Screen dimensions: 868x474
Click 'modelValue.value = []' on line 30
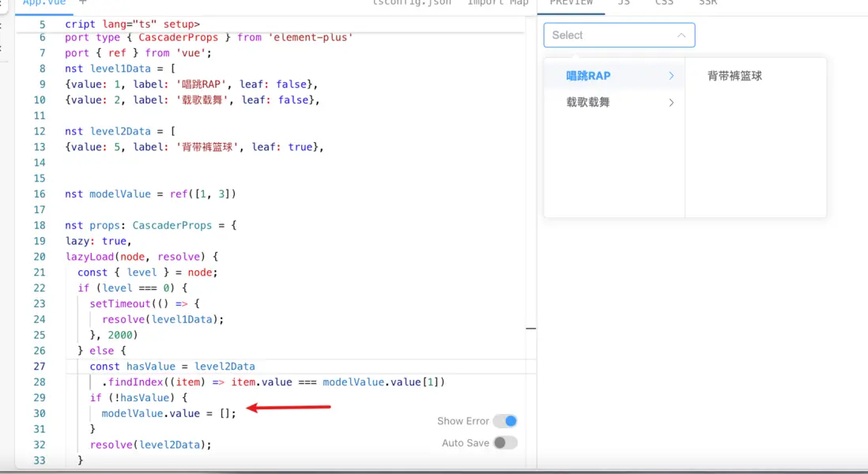point(169,413)
